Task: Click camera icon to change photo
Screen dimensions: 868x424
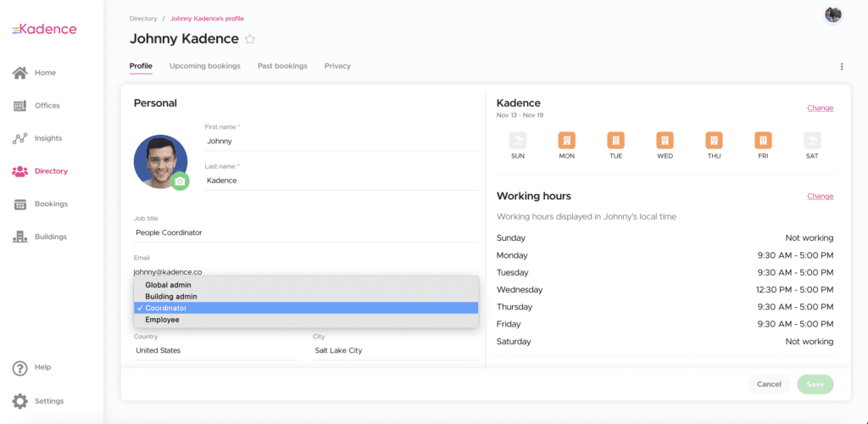Action: pyautogui.click(x=180, y=181)
